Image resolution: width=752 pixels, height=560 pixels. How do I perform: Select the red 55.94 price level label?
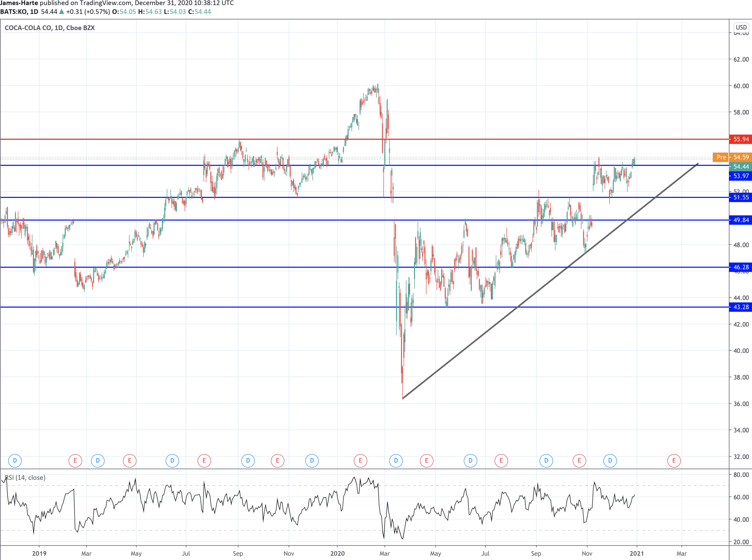tap(741, 139)
